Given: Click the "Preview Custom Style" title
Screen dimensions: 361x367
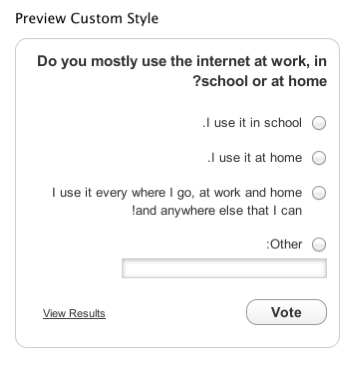Looking at the screenshot, I should pos(87,18).
